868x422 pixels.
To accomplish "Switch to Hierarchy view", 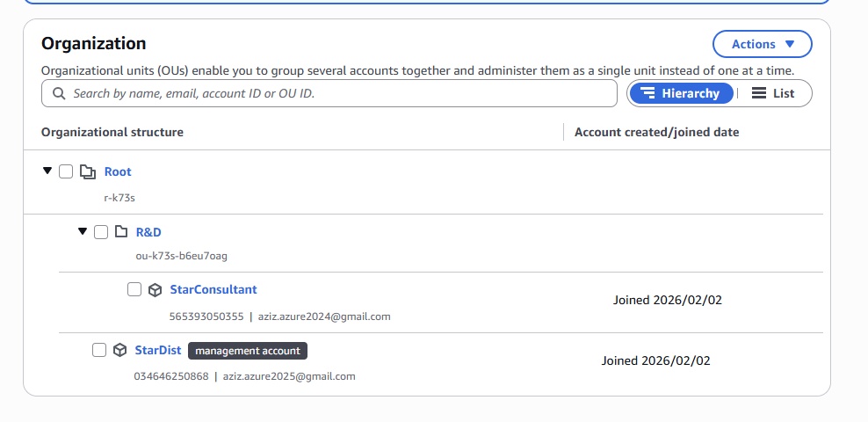I will (681, 93).
